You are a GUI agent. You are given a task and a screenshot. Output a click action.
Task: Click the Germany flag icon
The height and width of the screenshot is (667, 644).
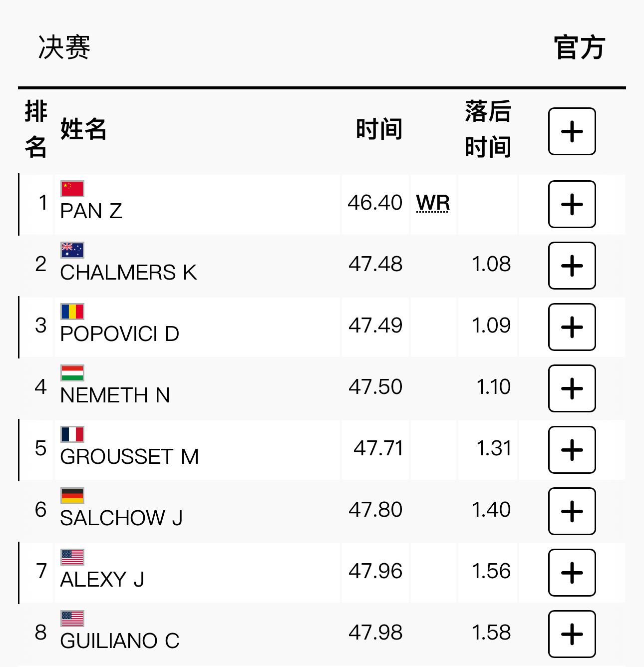pyautogui.click(x=72, y=496)
